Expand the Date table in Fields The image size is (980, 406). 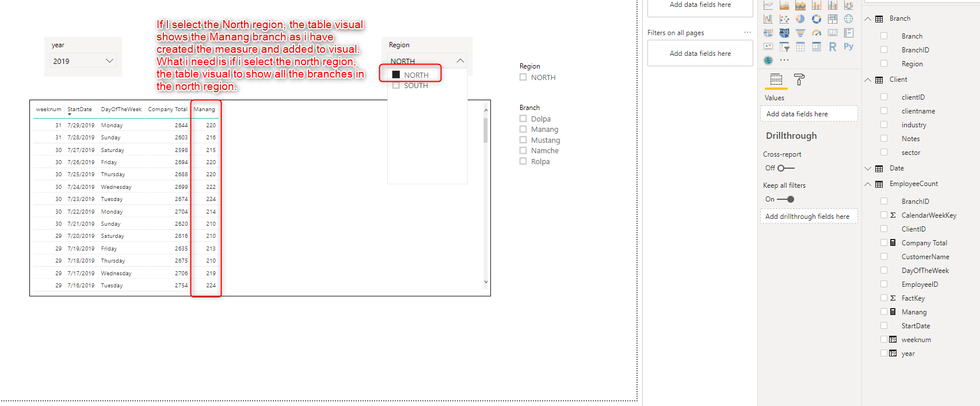tap(868, 169)
